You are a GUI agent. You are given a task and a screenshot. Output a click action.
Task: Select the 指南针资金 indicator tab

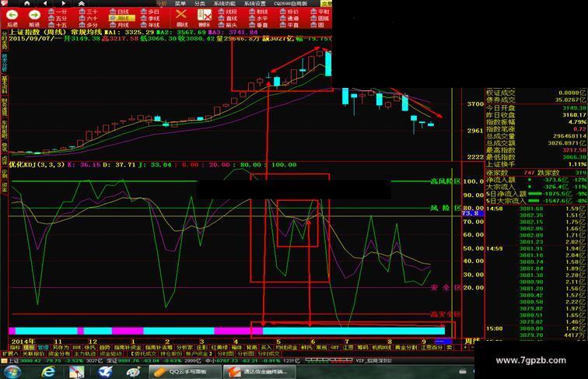[128, 347]
